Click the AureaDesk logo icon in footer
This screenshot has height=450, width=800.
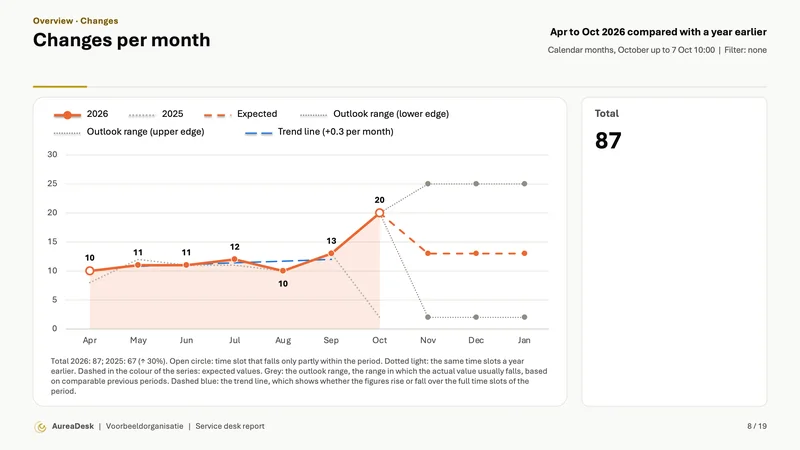point(40,427)
